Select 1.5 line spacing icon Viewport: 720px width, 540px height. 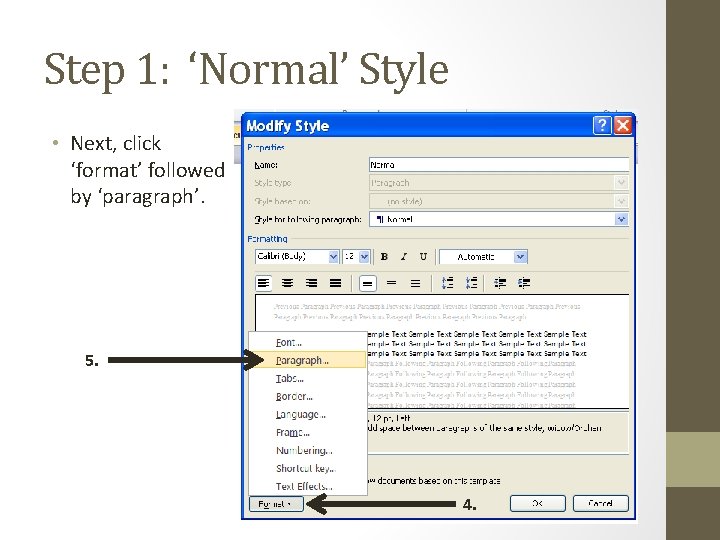point(391,283)
